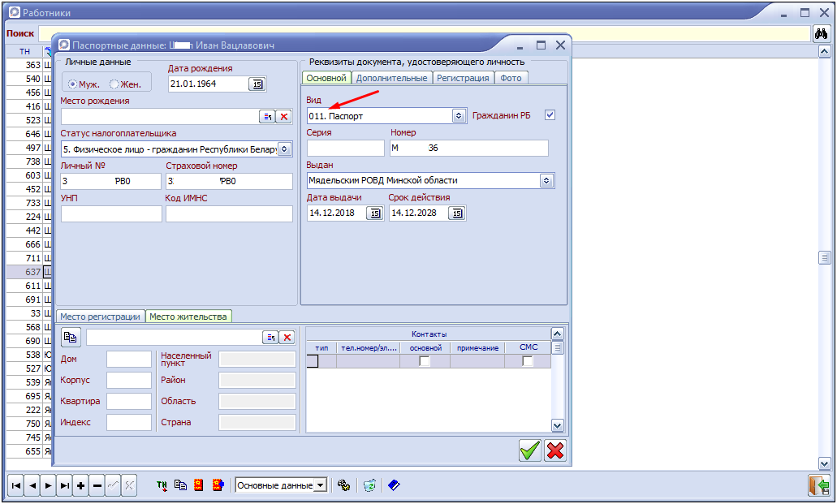Open calendar picker for Дата выдачи
The width and height of the screenshot is (837, 504).
pyautogui.click(x=374, y=213)
